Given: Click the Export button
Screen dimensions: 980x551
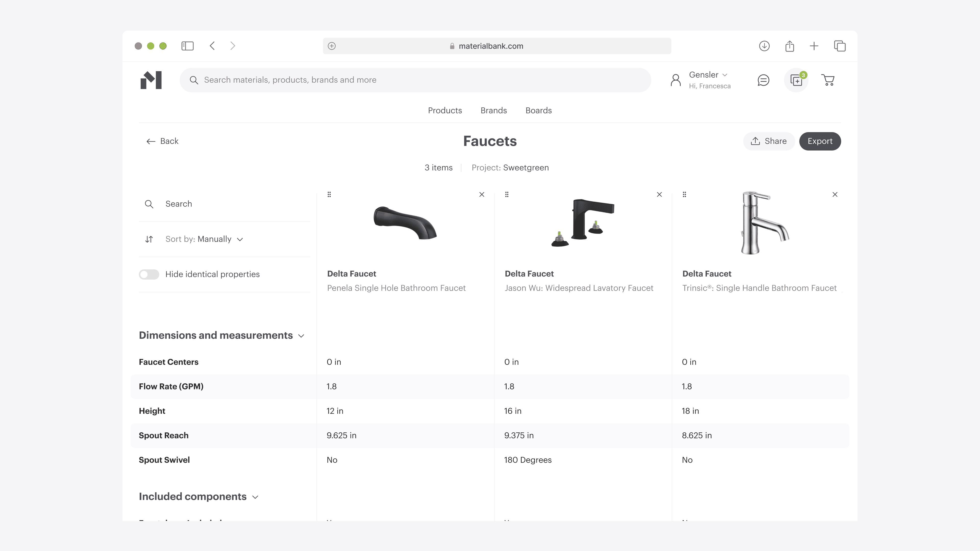Looking at the screenshot, I should tap(820, 141).
